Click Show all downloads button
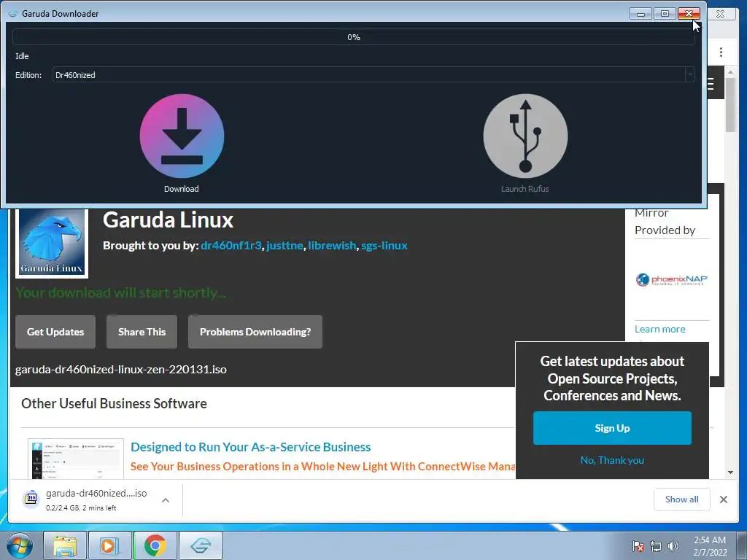The height and width of the screenshot is (560, 747). [682, 499]
